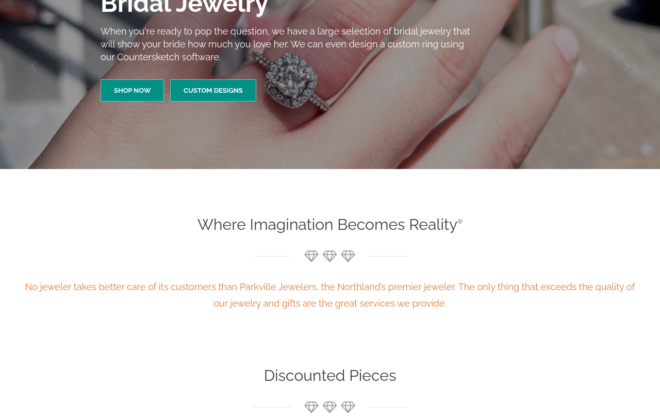Click the fingernail in hero image
The width and height of the screenshot is (660, 420).
tap(566, 42)
